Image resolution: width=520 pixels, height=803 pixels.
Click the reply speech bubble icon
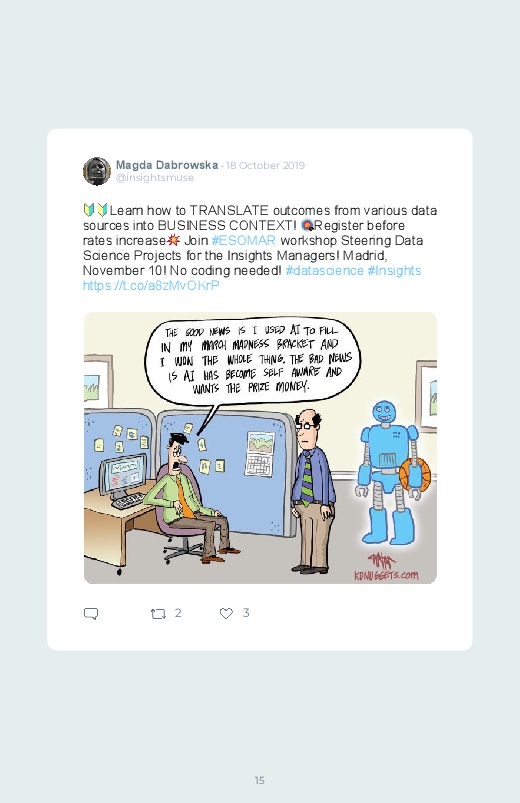(x=91, y=614)
